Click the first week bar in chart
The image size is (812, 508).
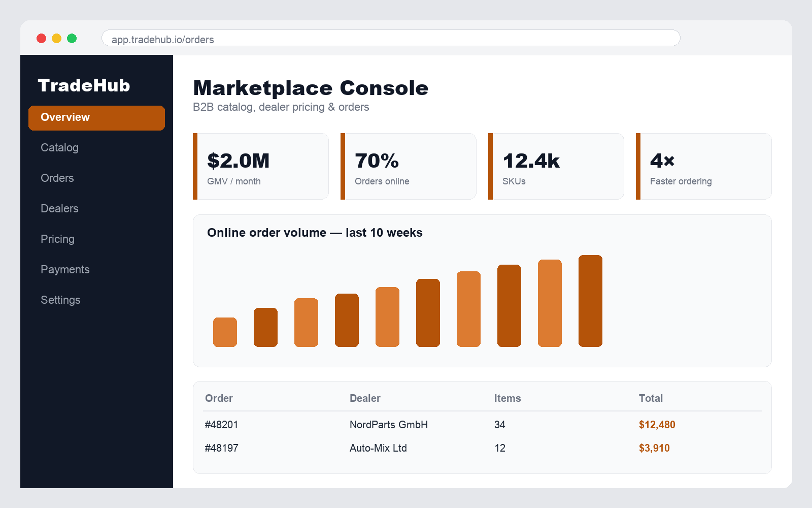pyautogui.click(x=225, y=332)
